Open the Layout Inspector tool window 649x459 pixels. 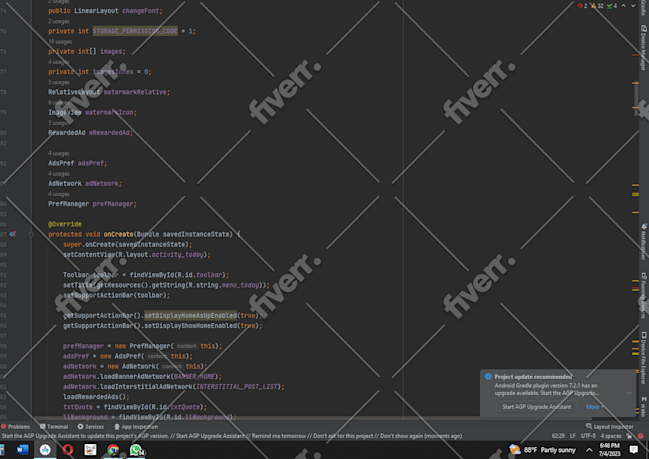click(x=609, y=426)
